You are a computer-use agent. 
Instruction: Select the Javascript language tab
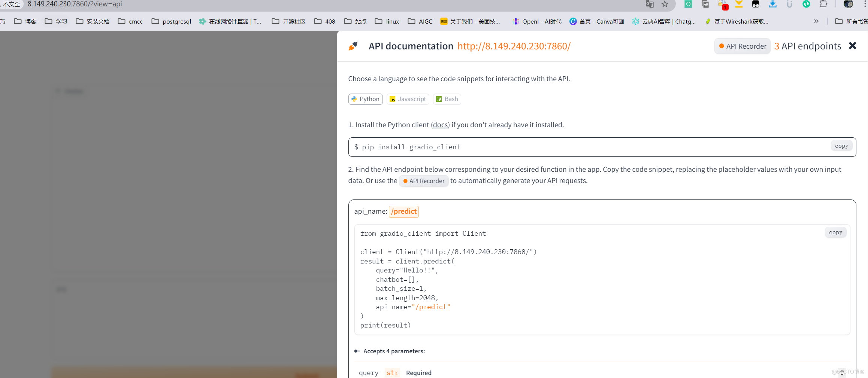tap(408, 99)
